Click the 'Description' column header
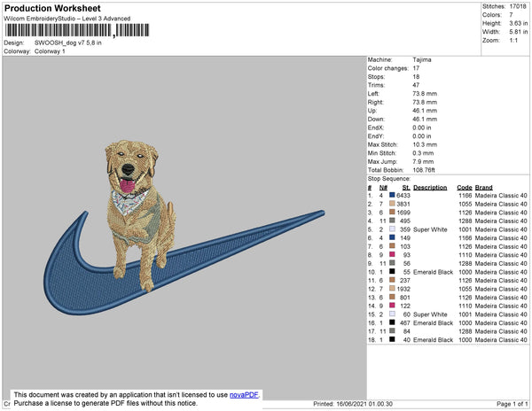This screenshot has height=411, width=532. [x=430, y=188]
